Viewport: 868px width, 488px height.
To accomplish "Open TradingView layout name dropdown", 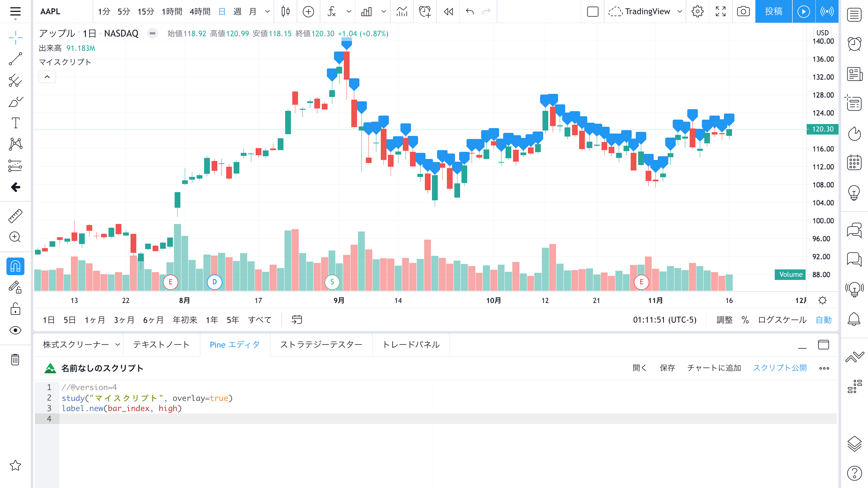I will click(679, 12).
